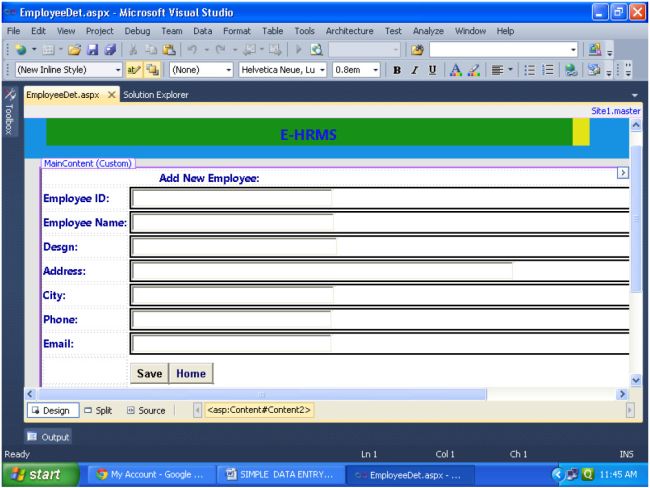Expand the MainContent smart tag arrow
Screen dimensions: 650x488
coord(623,172)
